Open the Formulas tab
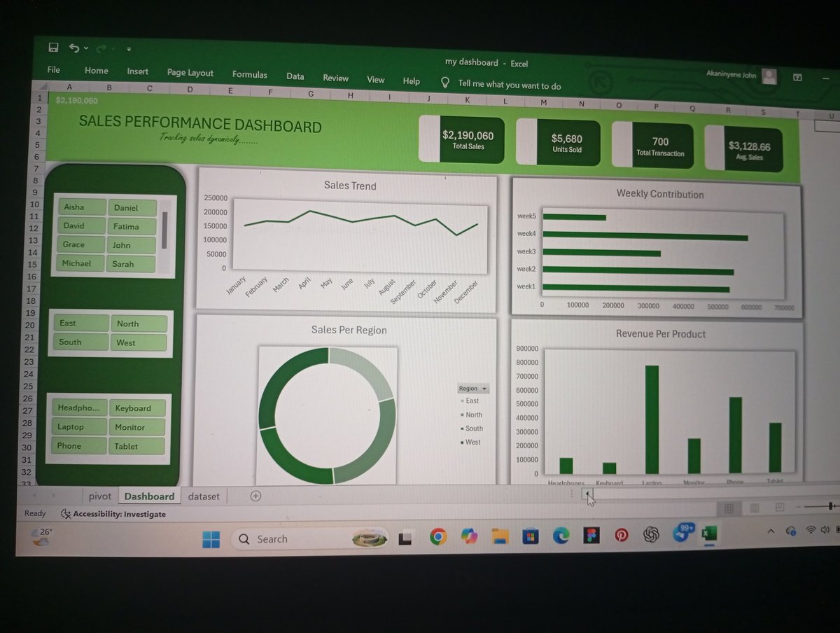Image resolution: width=840 pixels, height=633 pixels. pyautogui.click(x=250, y=75)
